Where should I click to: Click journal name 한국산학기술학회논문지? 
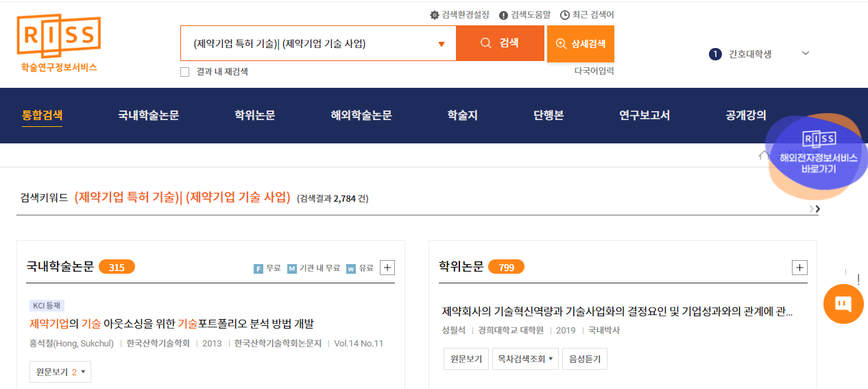[278, 343]
